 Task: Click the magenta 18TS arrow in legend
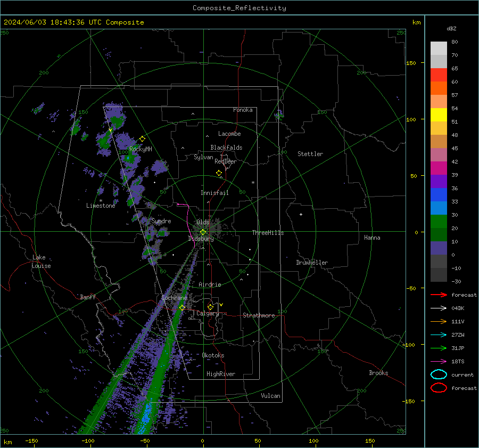(x=439, y=362)
